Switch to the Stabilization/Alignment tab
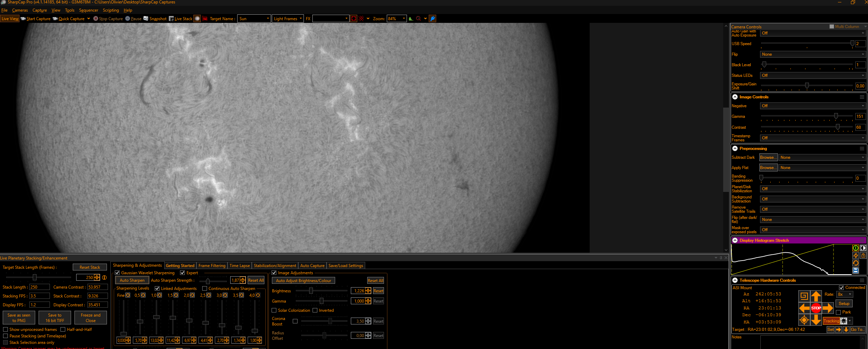The height and width of the screenshot is (349, 868). click(x=275, y=266)
